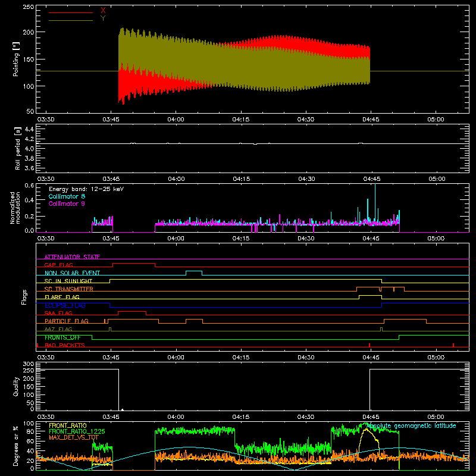Screen dimensions: 476x476
Task: Click the 04:30 tick label under modulation plot
Action: pos(306,239)
